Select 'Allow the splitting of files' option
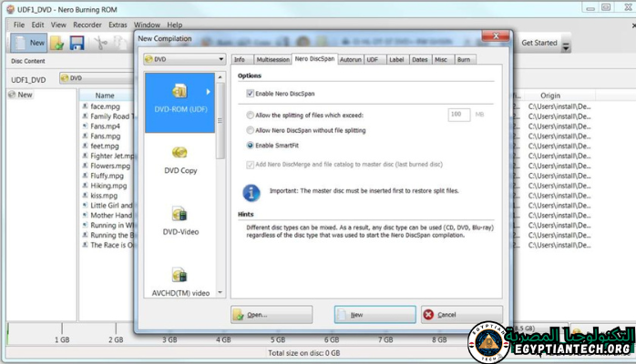 coord(251,116)
